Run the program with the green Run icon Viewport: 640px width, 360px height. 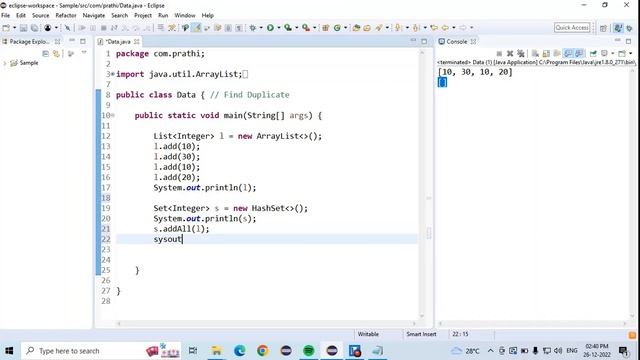coord(270,28)
